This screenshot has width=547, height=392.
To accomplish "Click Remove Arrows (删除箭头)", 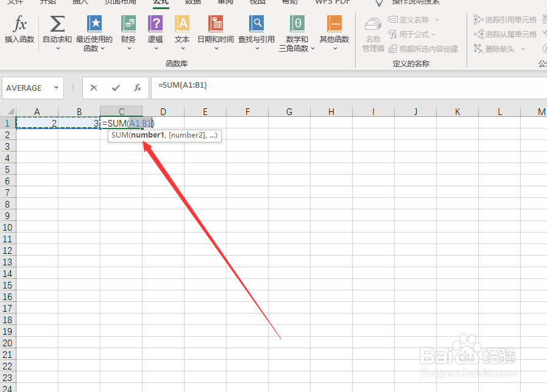I will [495, 49].
